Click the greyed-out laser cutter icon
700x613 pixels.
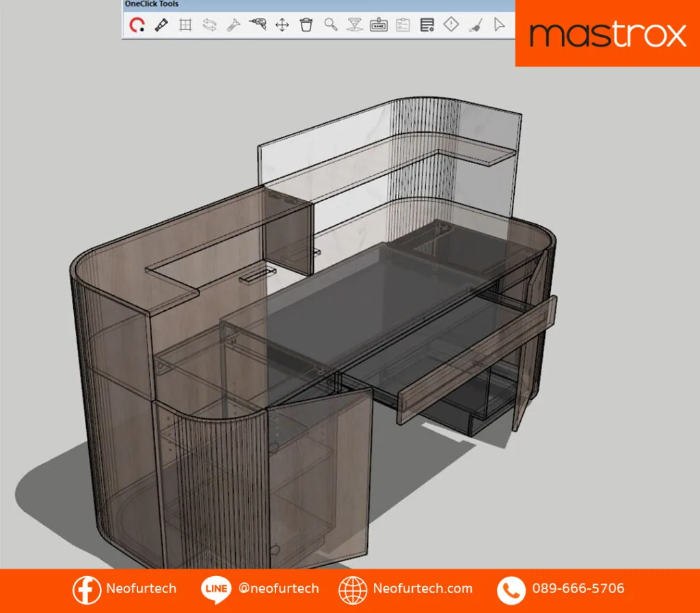[355, 25]
